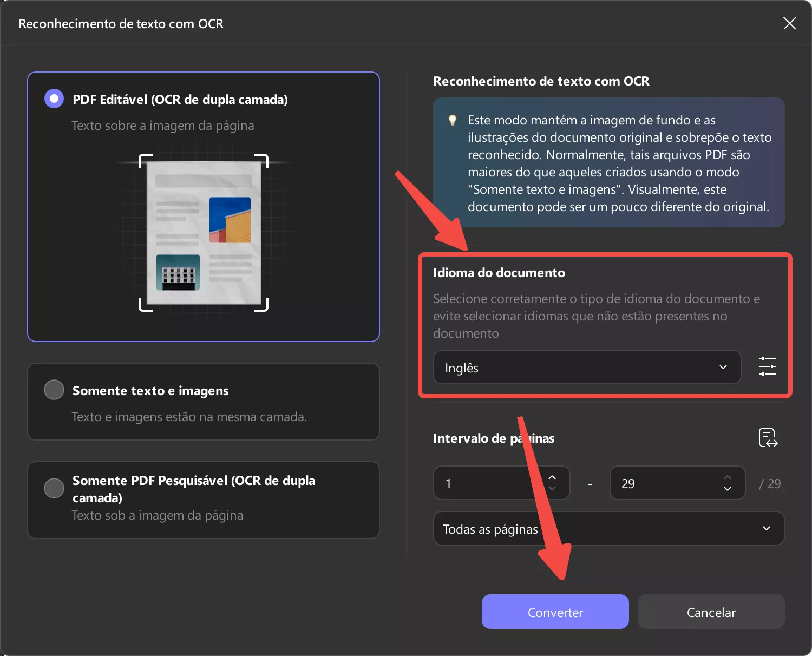Increase the start page with up arrow
The width and height of the screenshot is (812, 656).
552,477
